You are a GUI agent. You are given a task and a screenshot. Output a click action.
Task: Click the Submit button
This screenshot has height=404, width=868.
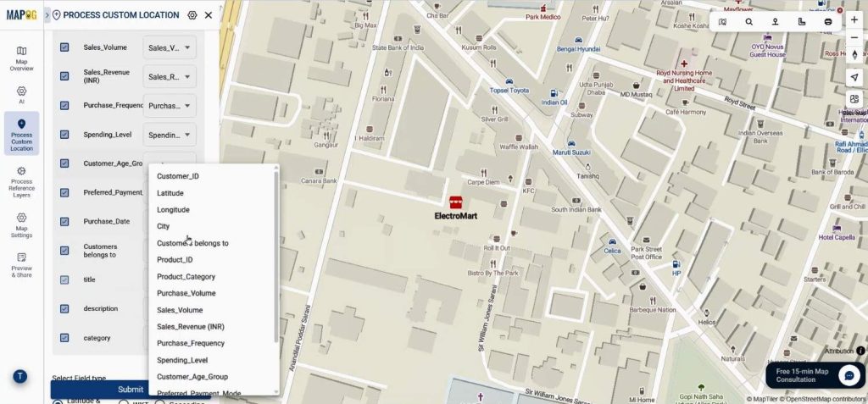pyautogui.click(x=131, y=389)
